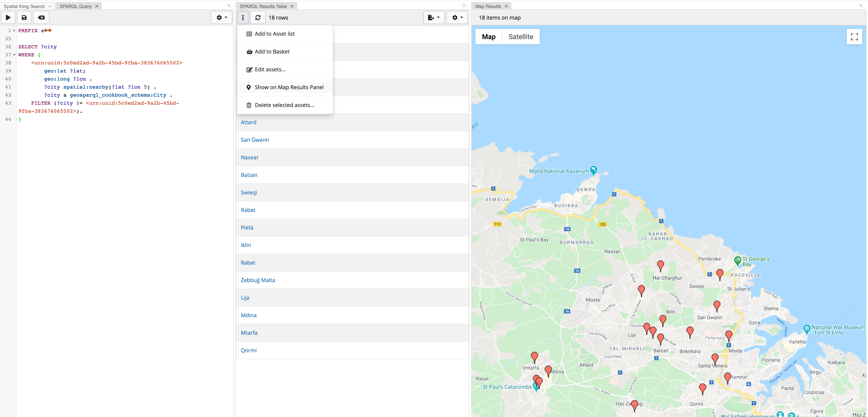Screen dimensions: 868x417
Task: Run the SPARQL query with play button
Action: click(x=8, y=18)
